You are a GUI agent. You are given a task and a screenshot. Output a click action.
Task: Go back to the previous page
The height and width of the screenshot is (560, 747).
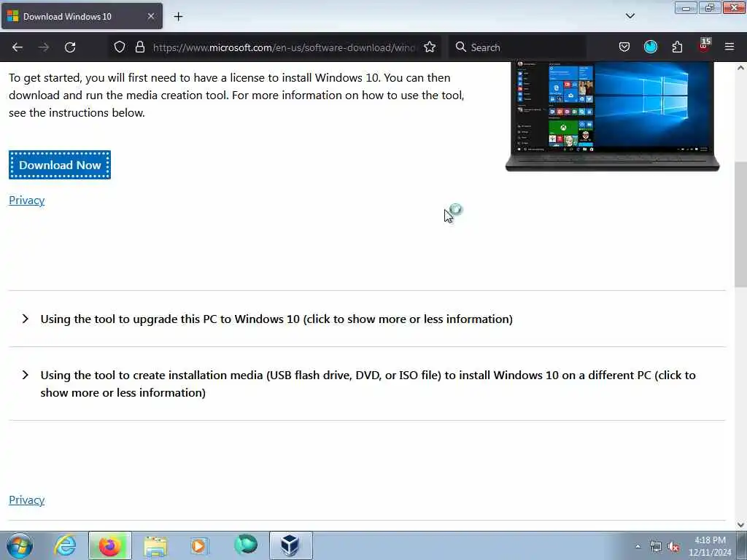tap(18, 47)
